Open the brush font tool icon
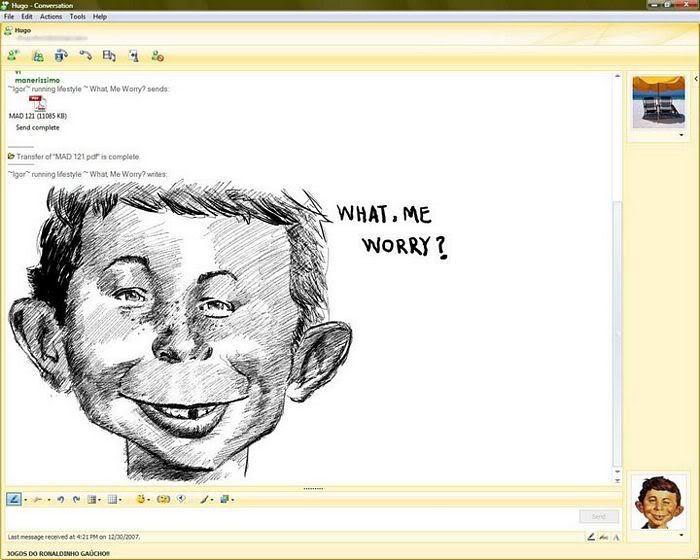The height and width of the screenshot is (560, 700). click(x=204, y=499)
